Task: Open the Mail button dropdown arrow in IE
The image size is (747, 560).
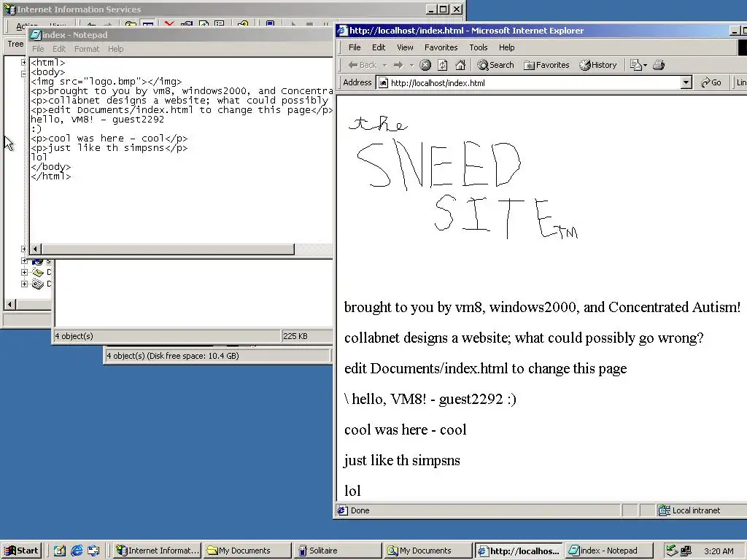Action: [x=645, y=65]
